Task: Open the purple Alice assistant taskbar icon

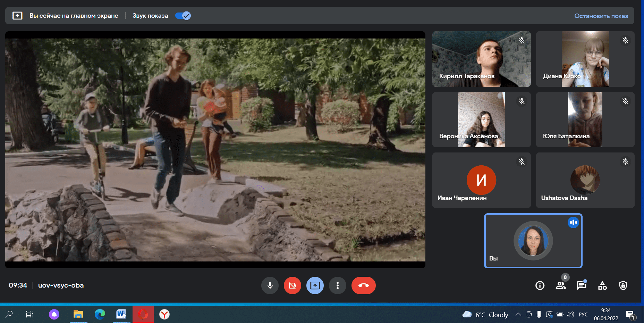Action: pos(54,314)
